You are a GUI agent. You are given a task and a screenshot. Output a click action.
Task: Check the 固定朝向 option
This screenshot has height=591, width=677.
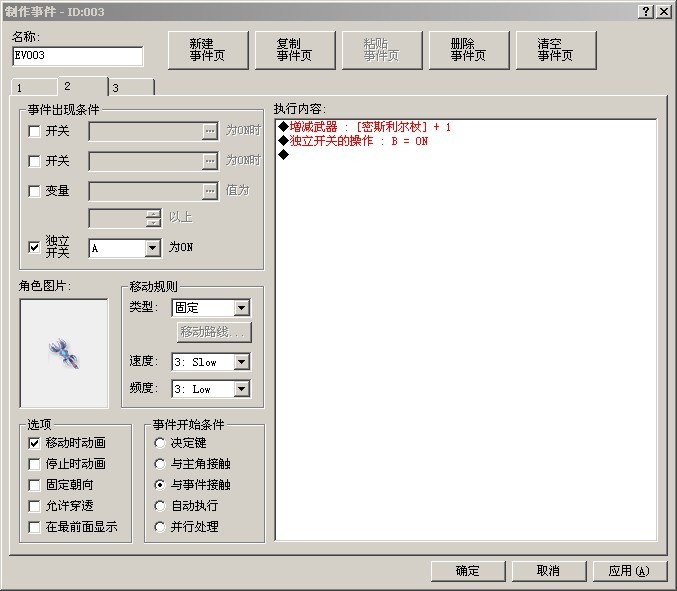click(x=34, y=485)
